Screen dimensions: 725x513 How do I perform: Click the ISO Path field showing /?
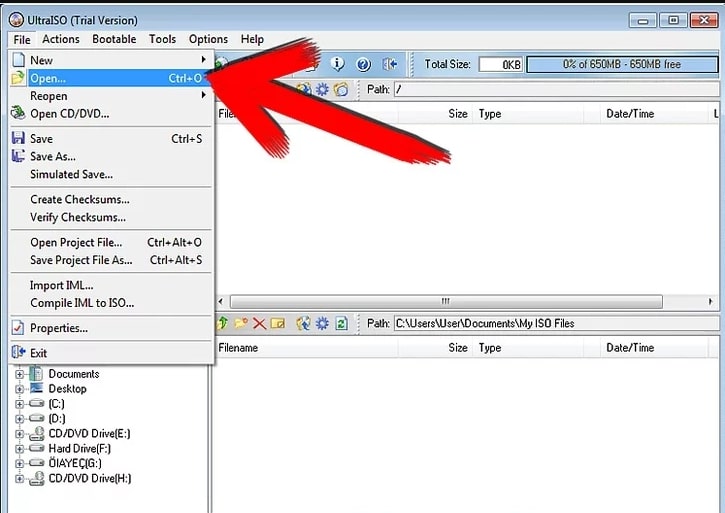point(556,89)
